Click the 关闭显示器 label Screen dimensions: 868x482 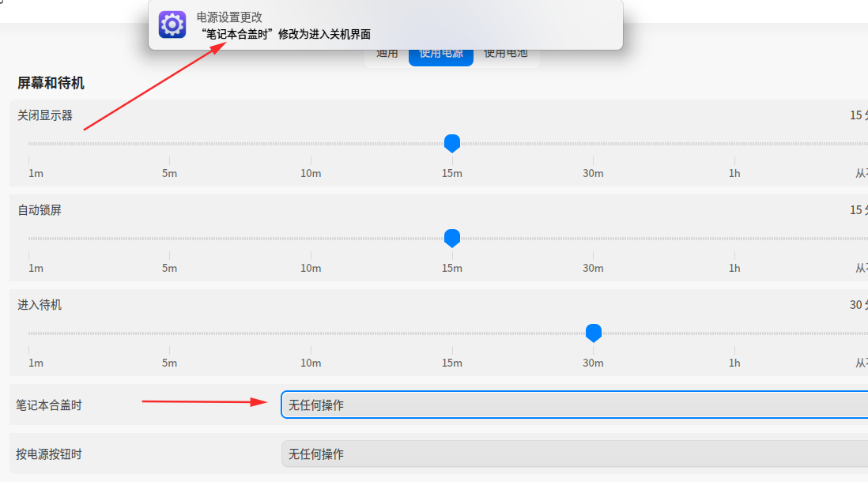click(x=45, y=115)
